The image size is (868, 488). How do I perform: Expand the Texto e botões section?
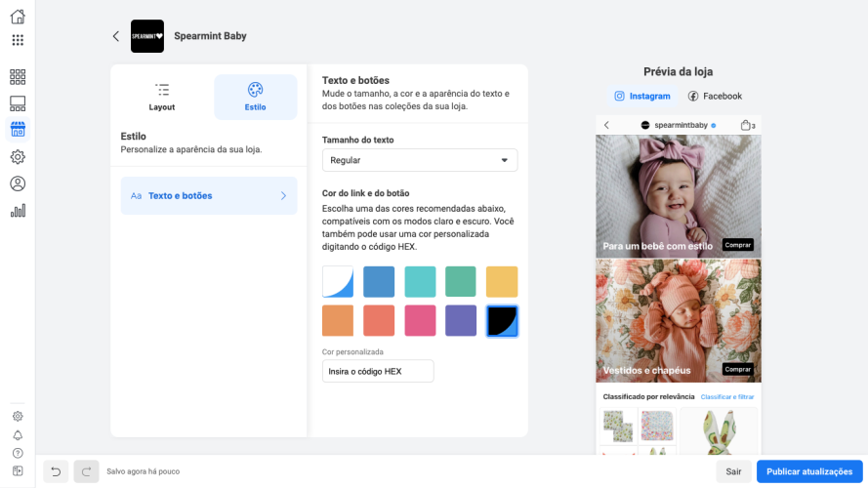coord(209,196)
